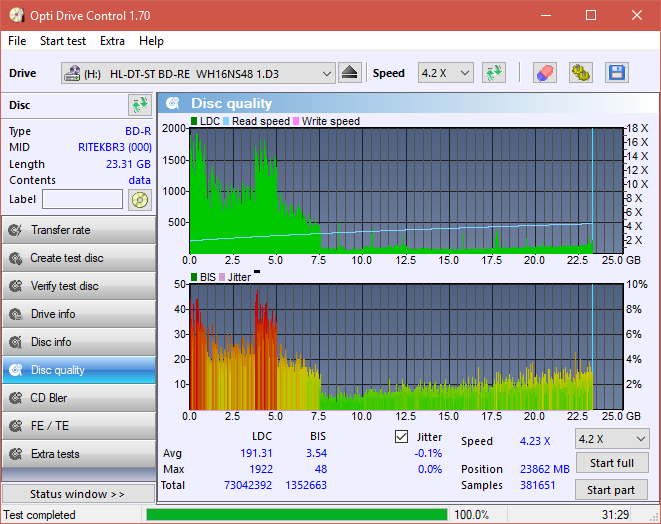Screen dimensions: 661x524
Task: Click the purple Jitter legend swatch
Action: [222, 277]
